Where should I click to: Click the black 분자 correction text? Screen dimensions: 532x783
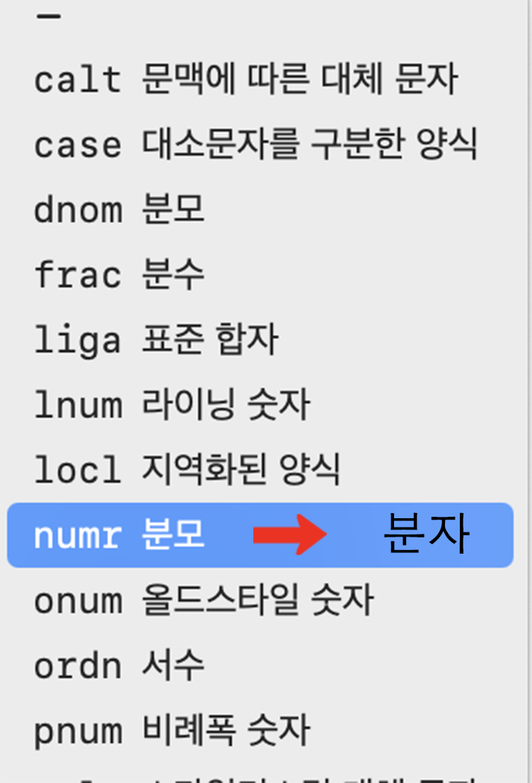tap(427, 533)
